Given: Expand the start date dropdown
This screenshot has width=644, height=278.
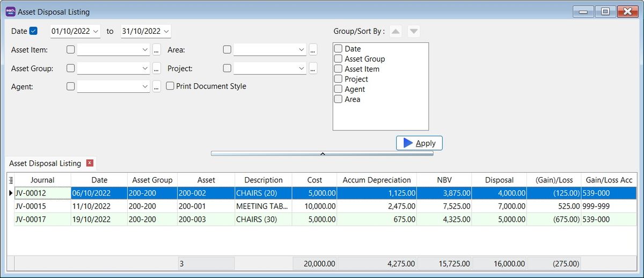Looking at the screenshot, I should coord(96,32).
